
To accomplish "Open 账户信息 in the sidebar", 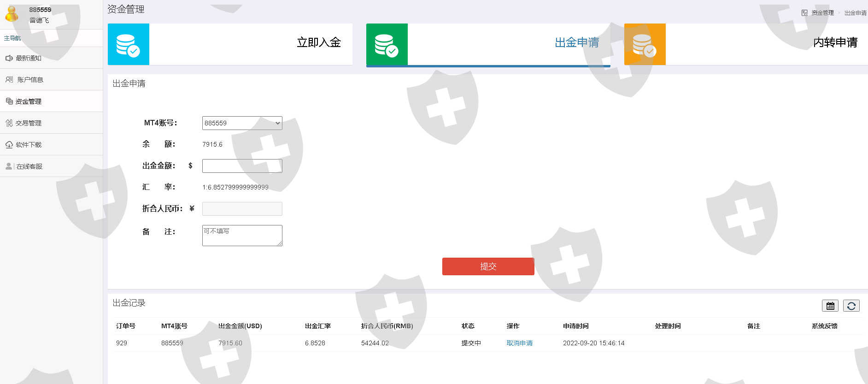I will coord(30,80).
